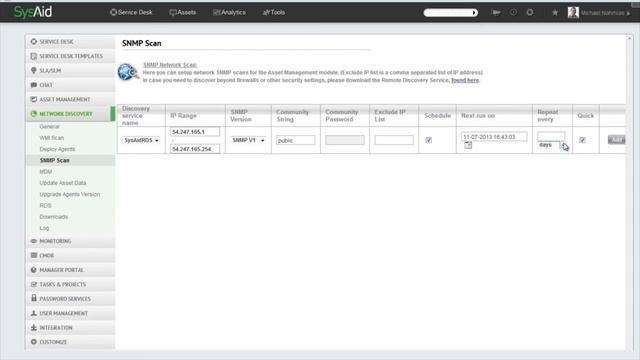The height and width of the screenshot is (360, 640).
Task: Click the Integration sidebar icon
Action: click(x=33, y=327)
